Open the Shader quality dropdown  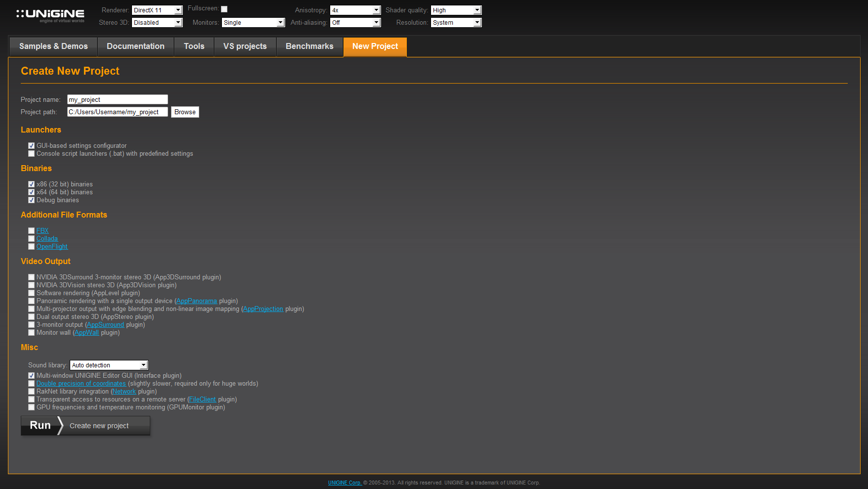(x=456, y=10)
